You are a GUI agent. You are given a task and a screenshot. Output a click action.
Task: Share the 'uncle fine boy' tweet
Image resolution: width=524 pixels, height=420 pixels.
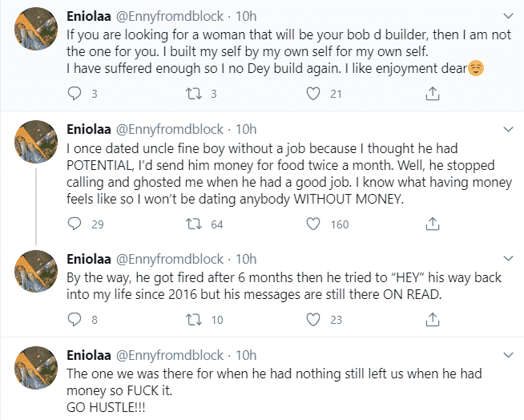tap(432, 224)
